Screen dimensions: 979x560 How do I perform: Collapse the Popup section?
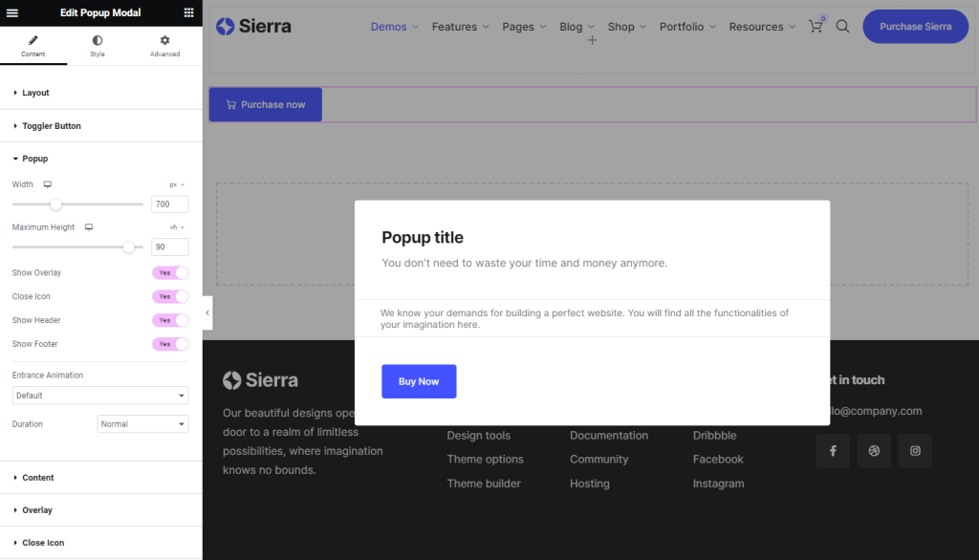[x=101, y=159]
